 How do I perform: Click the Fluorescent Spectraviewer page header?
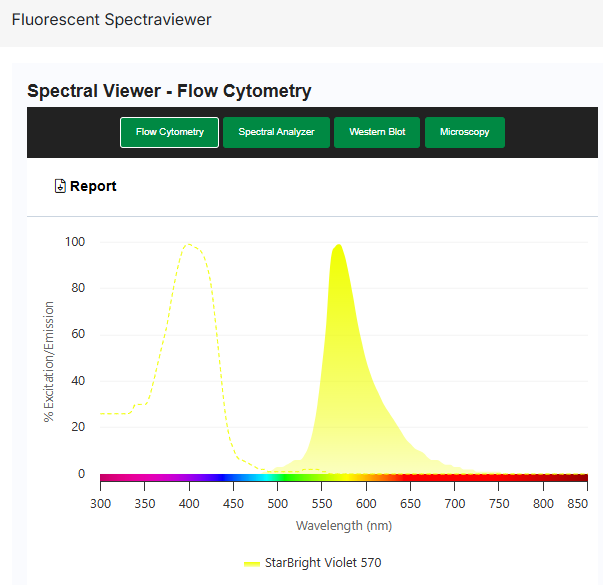[x=111, y=20]
